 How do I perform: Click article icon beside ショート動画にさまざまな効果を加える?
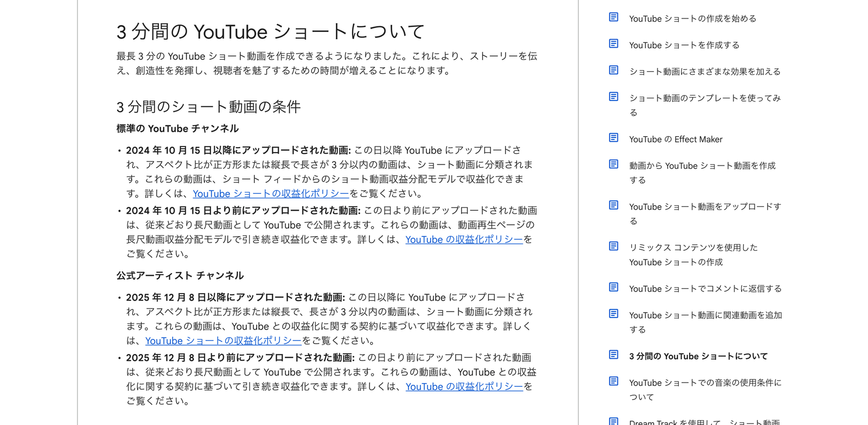click(x=614, y=71)
